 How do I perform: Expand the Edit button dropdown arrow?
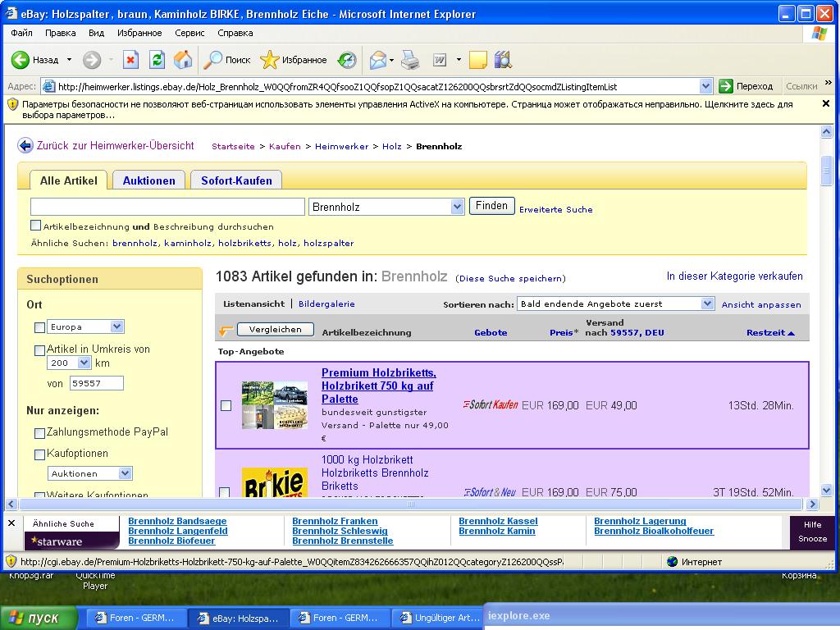[459, 59]
